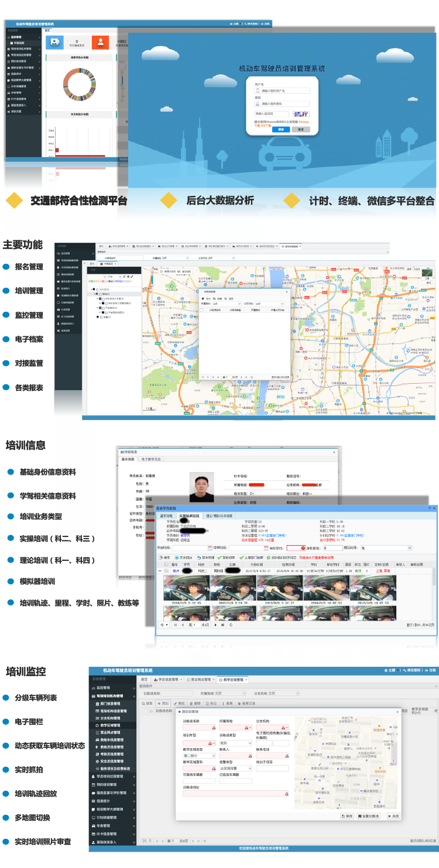Image resolution: width=439 pixels, height=868 pixels.
Task: Click the 删除 delete toolbar button
Action: (194, 702)
